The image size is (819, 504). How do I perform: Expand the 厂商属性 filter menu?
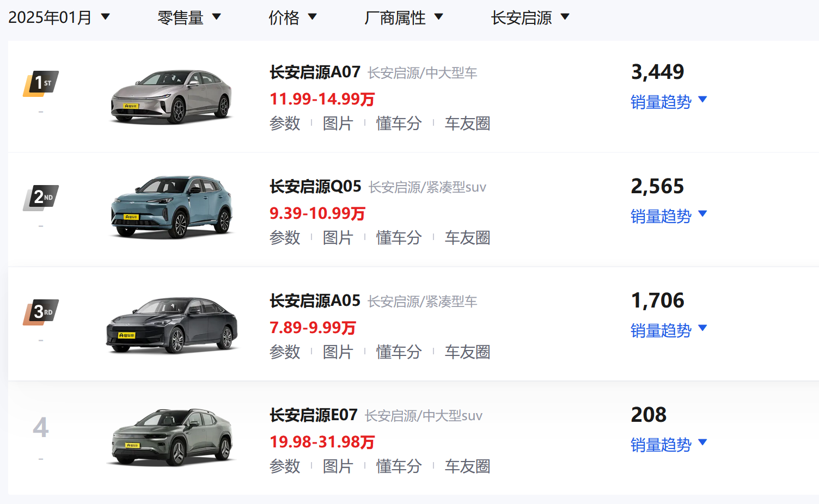point(404,17)
